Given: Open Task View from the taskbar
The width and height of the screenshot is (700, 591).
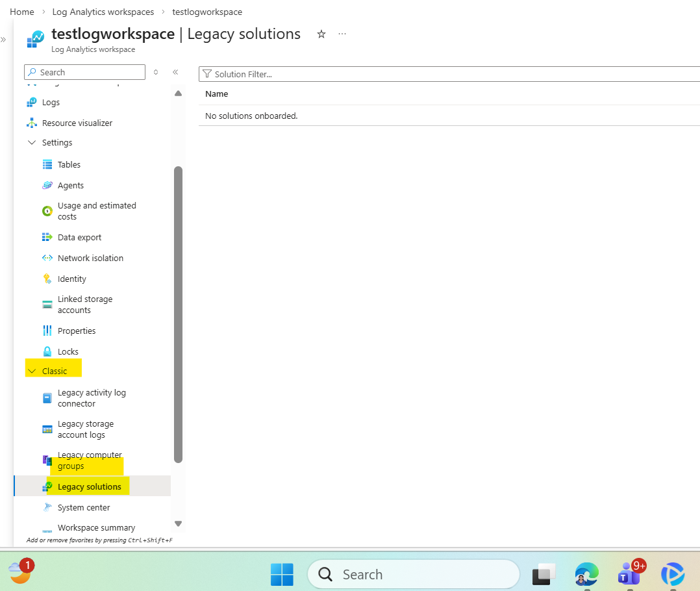Looking at the screenshot, I should [544, 575].
